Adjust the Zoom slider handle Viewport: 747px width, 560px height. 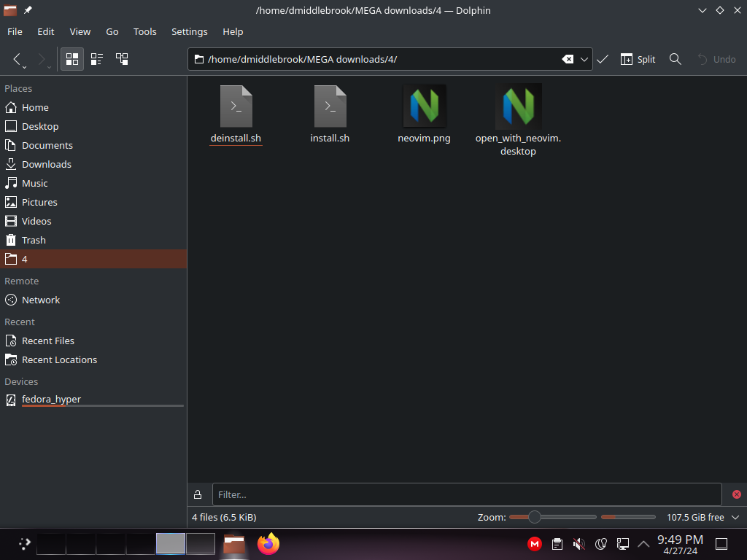point(535,517)
